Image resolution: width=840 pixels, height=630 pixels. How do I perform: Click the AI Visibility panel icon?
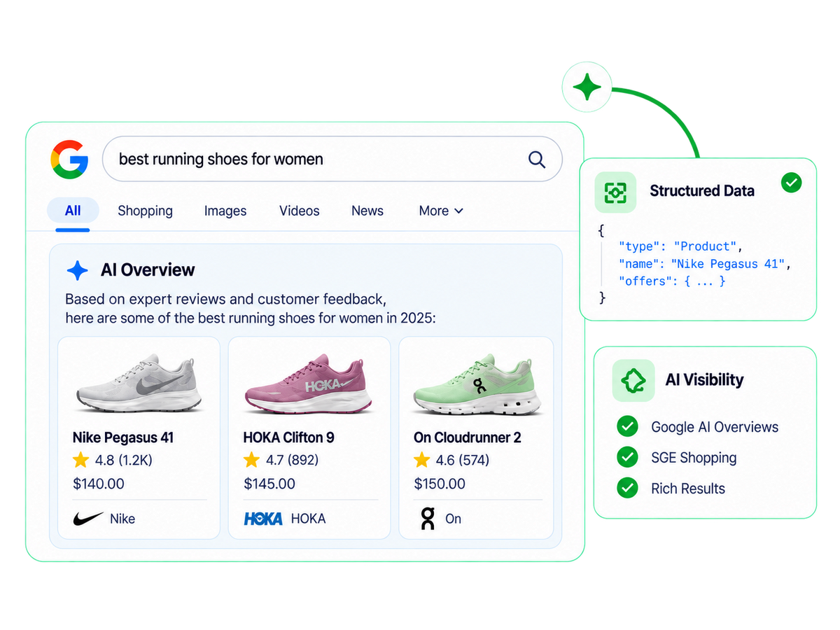coord(633,380)
